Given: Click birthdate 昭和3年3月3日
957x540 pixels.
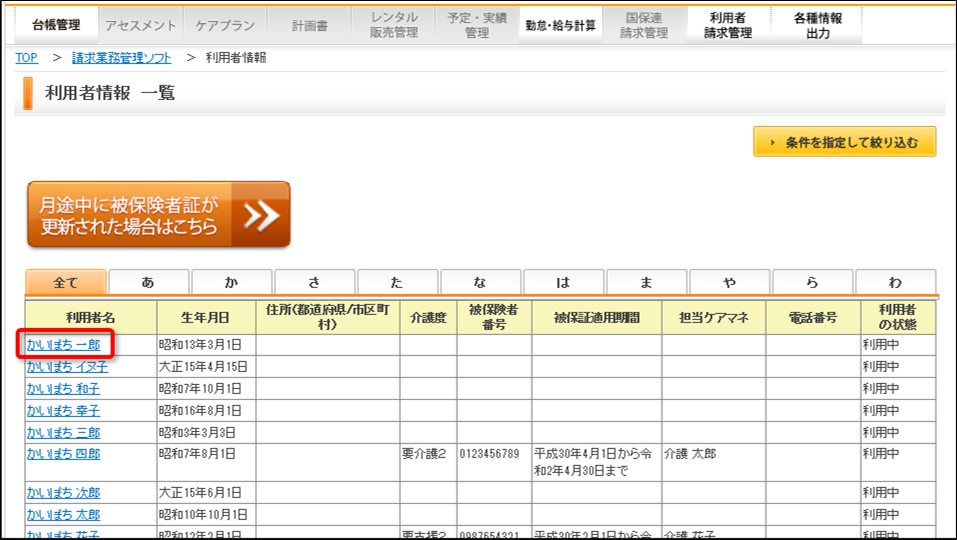Looking at the screenshot, I should (x=197, y=433).
